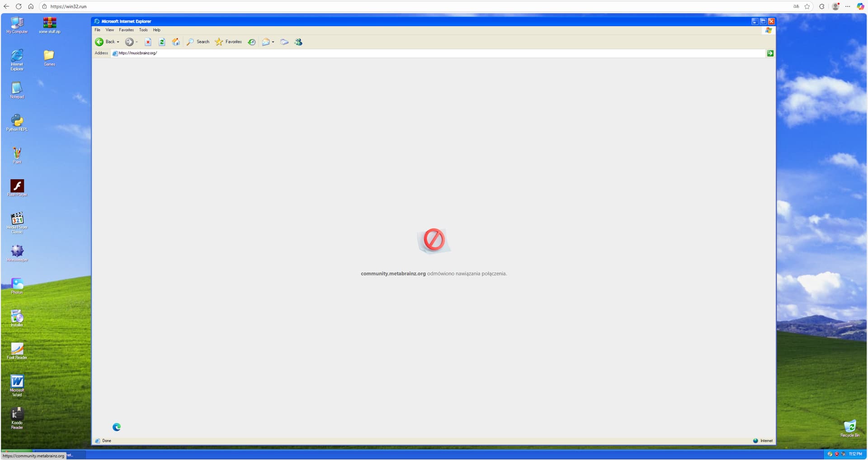Select the Photon desktop icon
This screenshot has width=868, height=460.
(x=17, y=286)
